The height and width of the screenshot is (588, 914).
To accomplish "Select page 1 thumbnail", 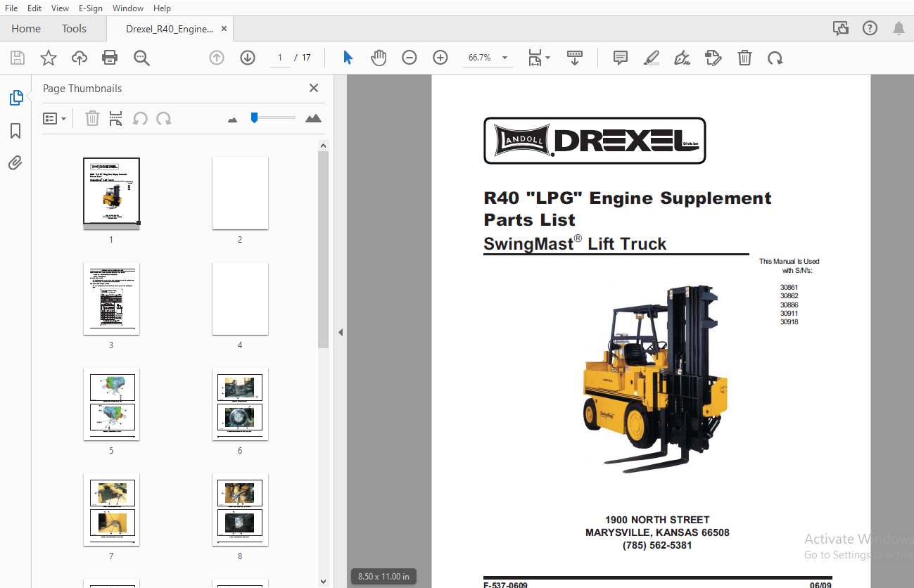I will (111, 193).
